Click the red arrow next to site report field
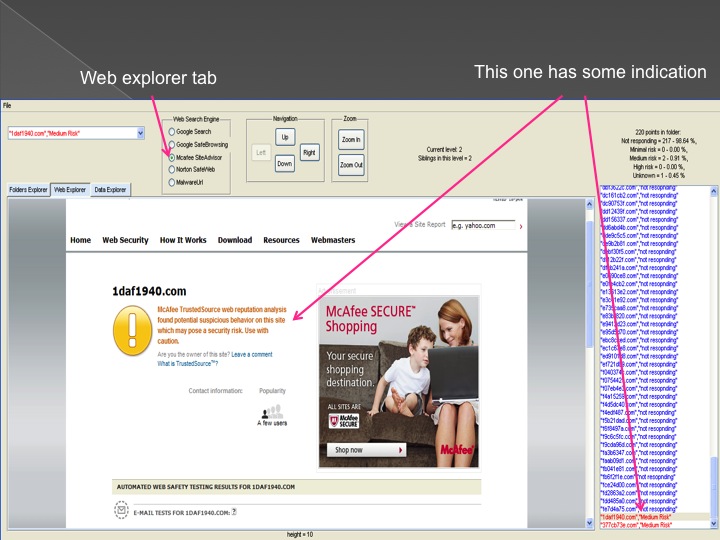720x540 pixels. (x=521, y=226)
